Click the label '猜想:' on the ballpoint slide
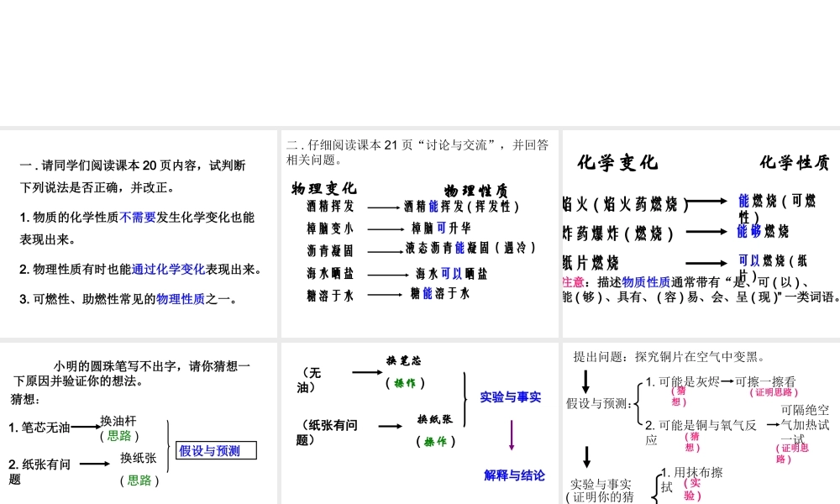The width and height of the screenshot is (840, 504). [25, 399]
